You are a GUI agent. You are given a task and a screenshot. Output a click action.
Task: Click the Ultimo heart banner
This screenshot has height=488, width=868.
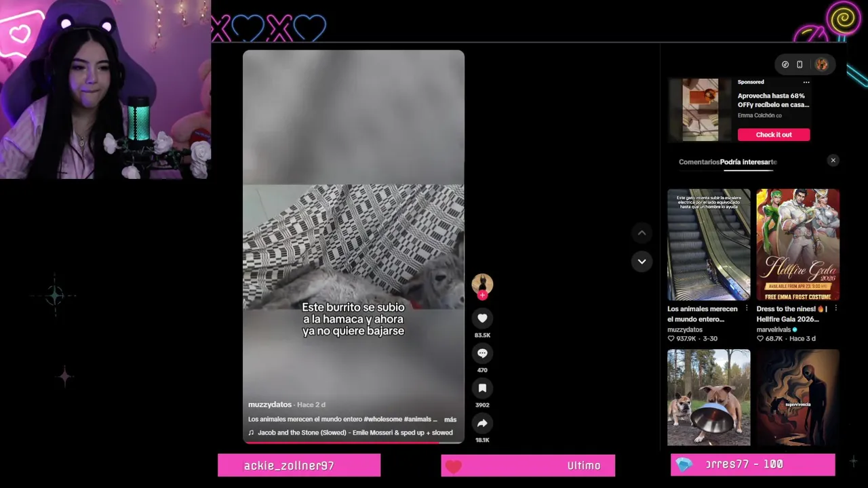[x=528, y=466]
